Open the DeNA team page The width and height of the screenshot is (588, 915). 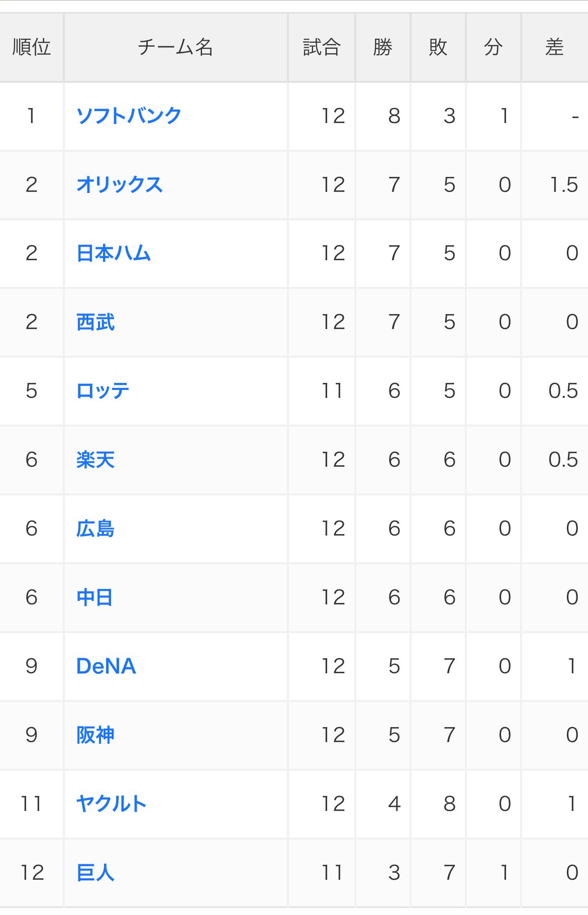coord(106,666)
